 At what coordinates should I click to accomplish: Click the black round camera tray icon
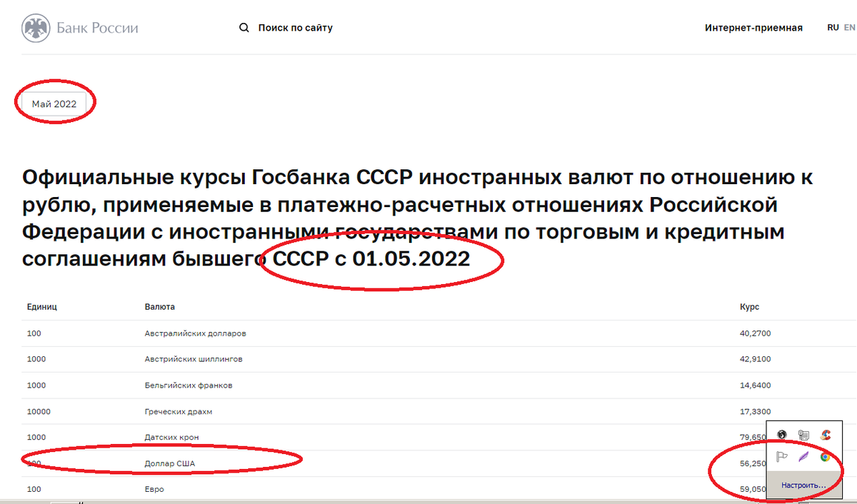[x=781, y=434]
